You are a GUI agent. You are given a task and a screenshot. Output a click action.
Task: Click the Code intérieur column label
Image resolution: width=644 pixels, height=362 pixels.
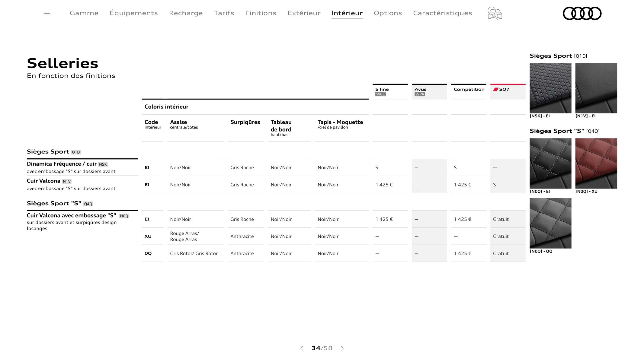click(x=153, y=124)
